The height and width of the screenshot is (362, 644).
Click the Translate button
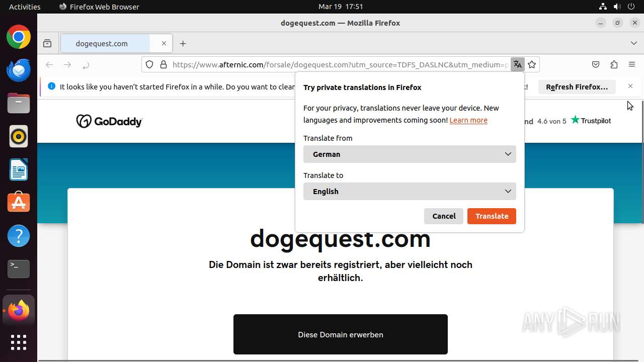coord(492,216)
